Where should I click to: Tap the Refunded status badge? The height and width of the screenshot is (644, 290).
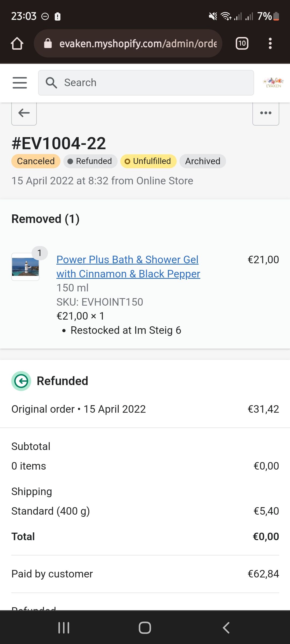point(90,161)
